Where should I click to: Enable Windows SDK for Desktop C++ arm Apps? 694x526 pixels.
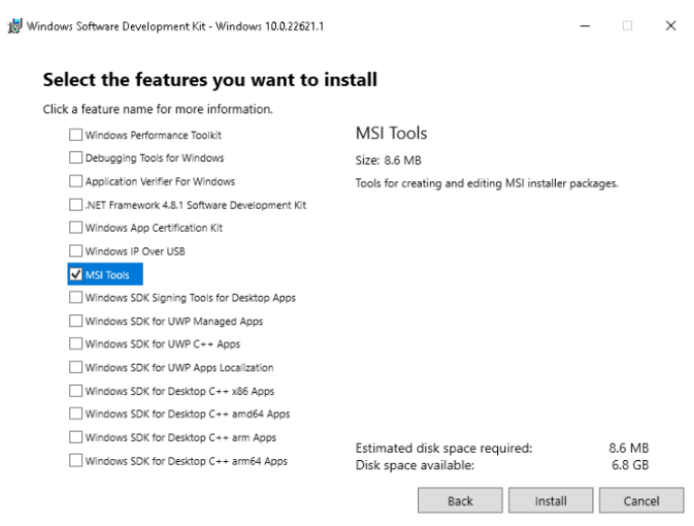pos(76,437)
